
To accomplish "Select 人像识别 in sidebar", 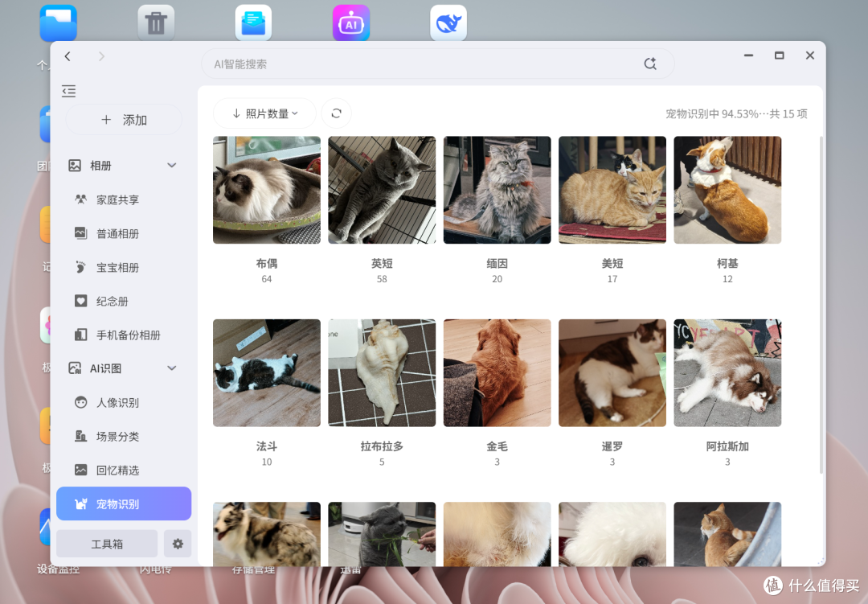I will pyautogui.click(x=124, y=402).
